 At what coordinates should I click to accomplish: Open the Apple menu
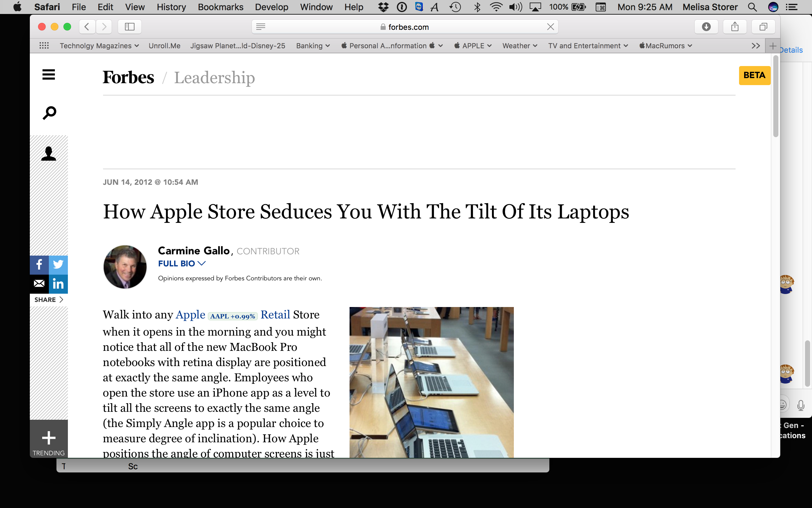(x=17, y=7)
